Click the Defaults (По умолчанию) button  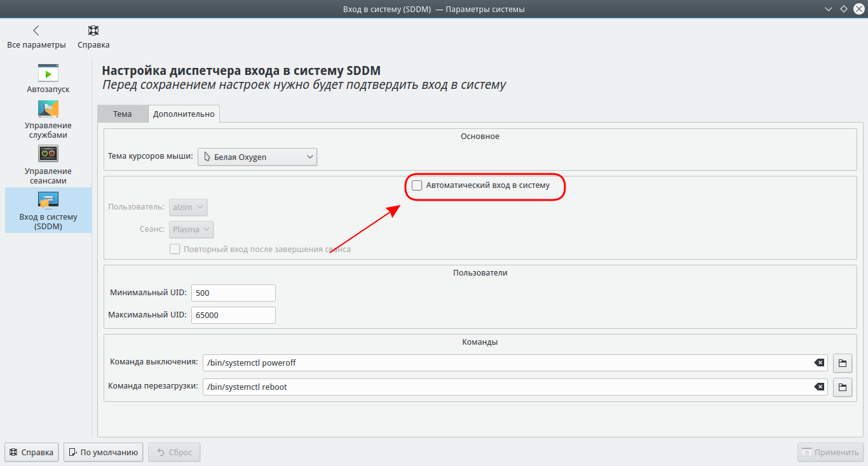point(103,453)
